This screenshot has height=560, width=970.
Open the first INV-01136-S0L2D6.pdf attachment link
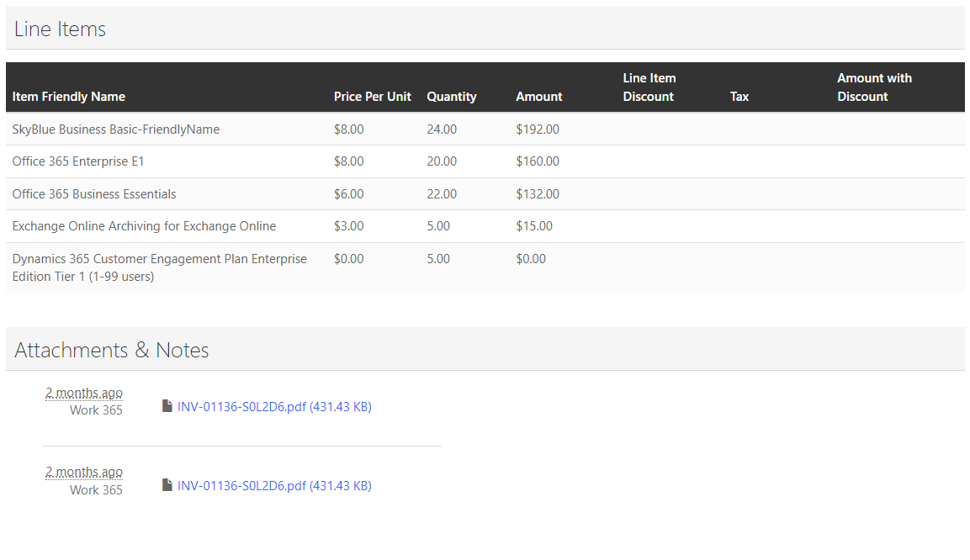(x=274, y=407)
